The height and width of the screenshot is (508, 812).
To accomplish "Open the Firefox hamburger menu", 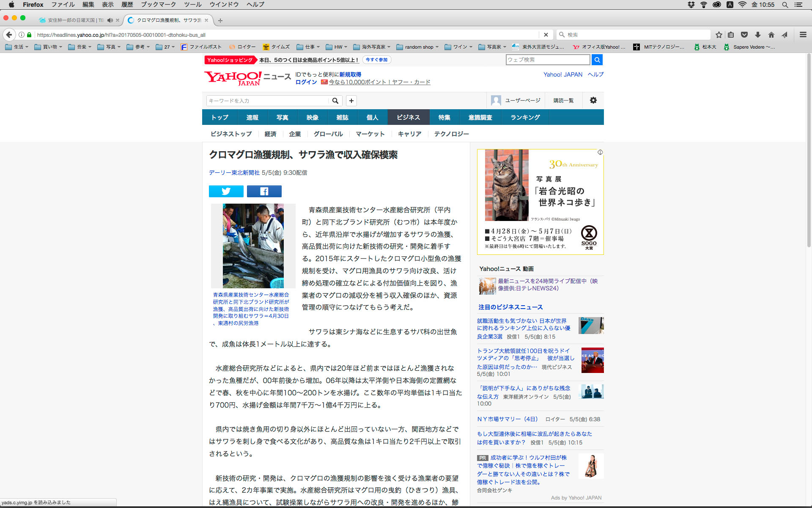I will [x=803, y=35].
